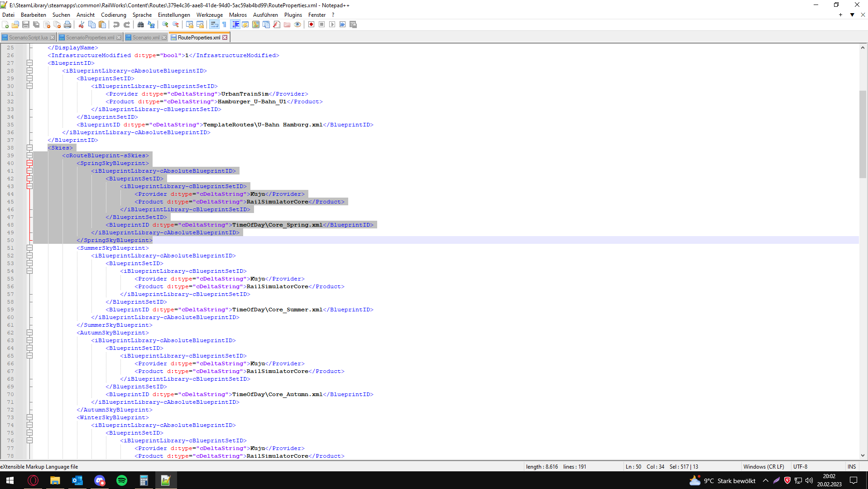
Task: Collapse the AutumnSkyBlueprint block at line 62
Action: 29,333
